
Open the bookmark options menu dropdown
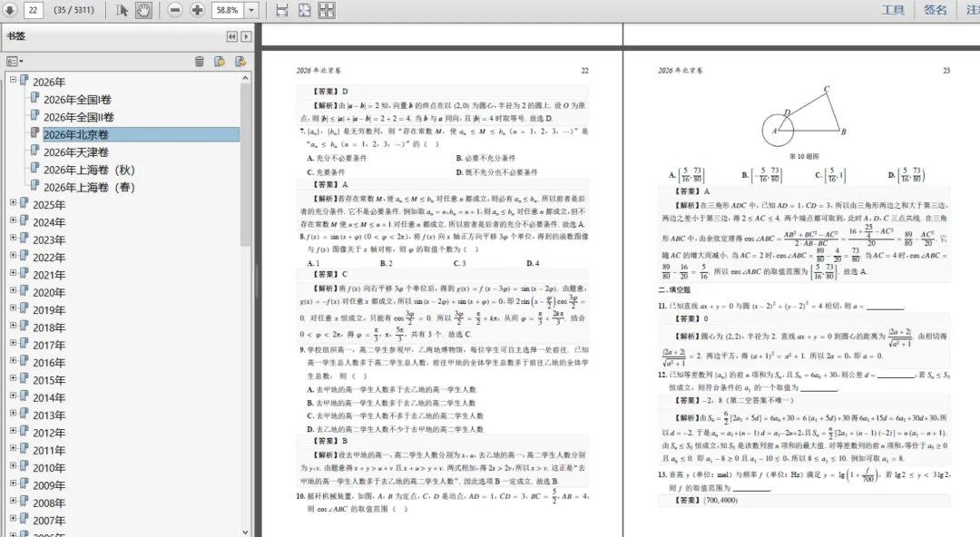click(x=15, y=62)
